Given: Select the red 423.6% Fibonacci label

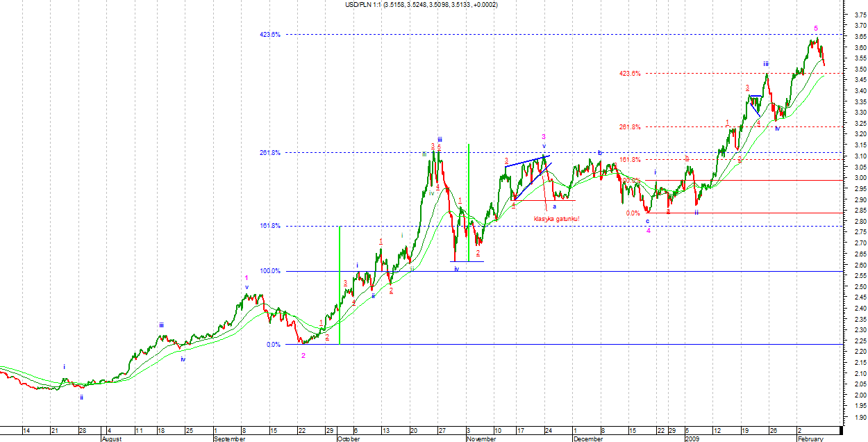Looking at the screenshot, I should tap(630, 73).
